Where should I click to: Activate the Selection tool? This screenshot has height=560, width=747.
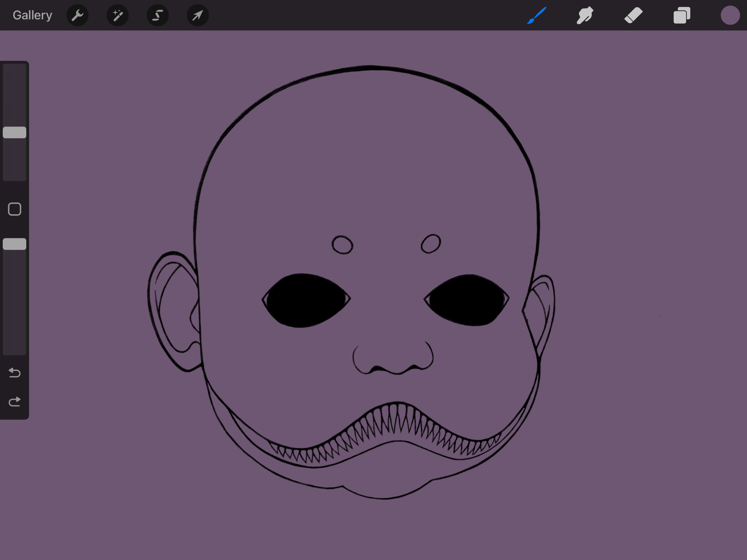click(157, 15)
